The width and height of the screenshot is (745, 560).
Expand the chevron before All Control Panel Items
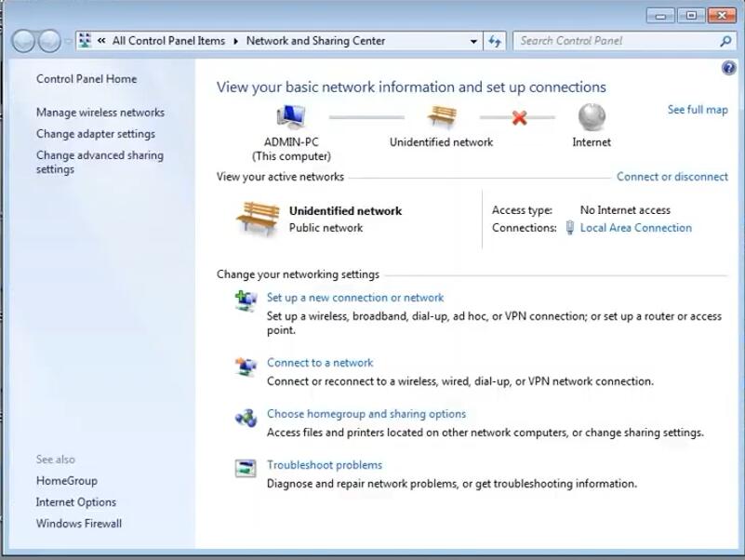click(x=101, y=41)
